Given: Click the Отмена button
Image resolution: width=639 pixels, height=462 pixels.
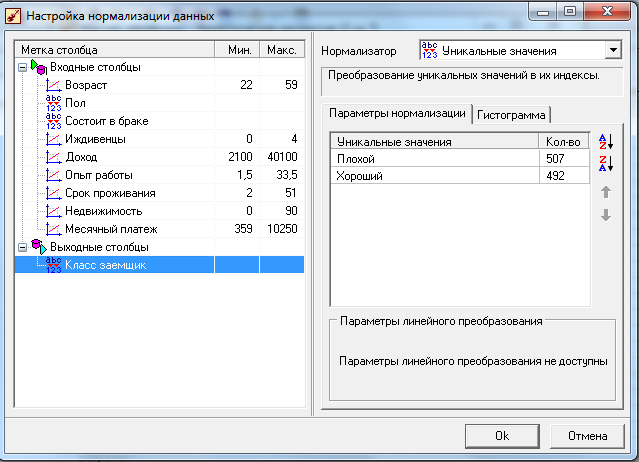Looking at the screenshot, I should (x=587, y=436).
